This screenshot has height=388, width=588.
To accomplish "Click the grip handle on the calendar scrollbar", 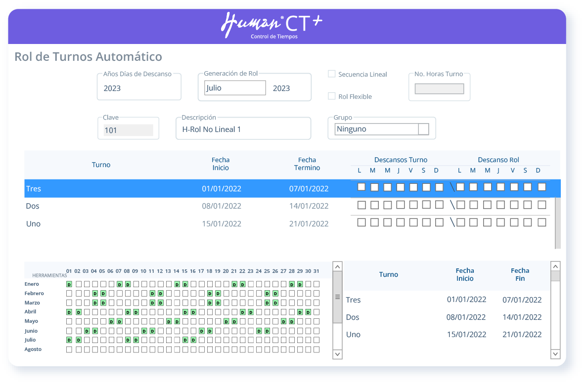I will click(337, 297).
